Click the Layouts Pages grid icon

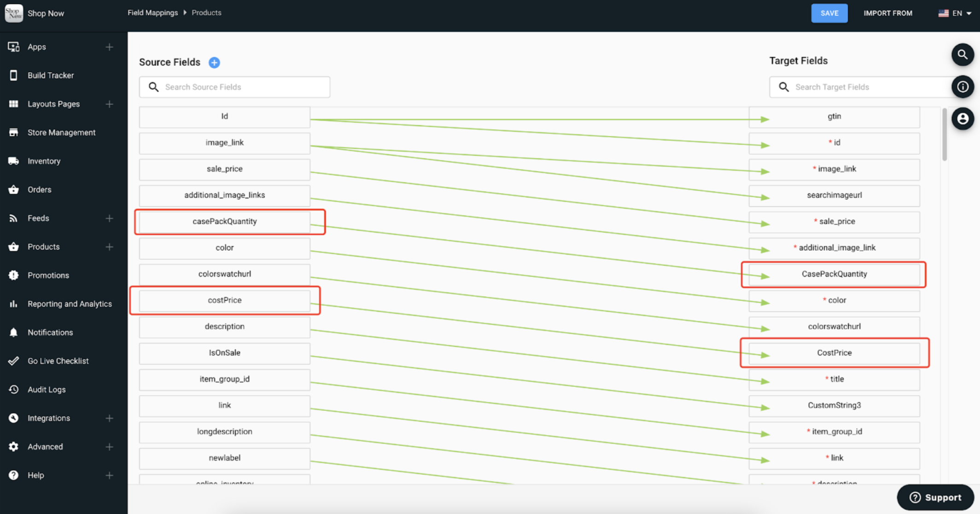[x=13, y=104]
